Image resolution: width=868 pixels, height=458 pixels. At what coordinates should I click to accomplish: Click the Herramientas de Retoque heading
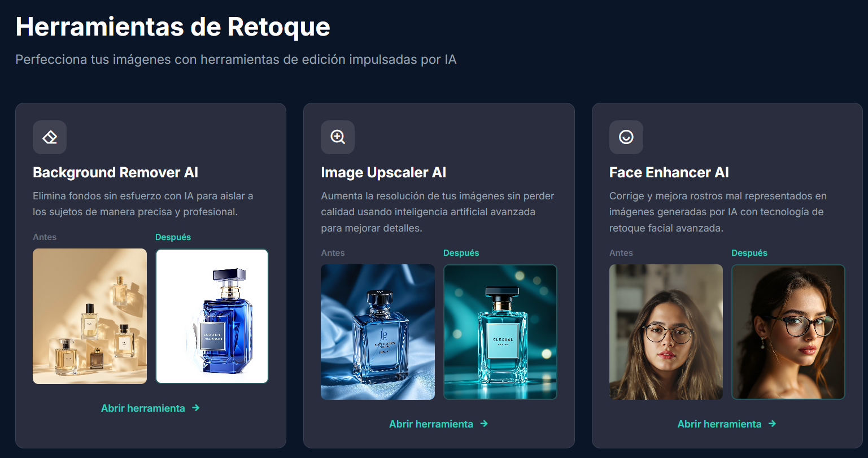173,27
